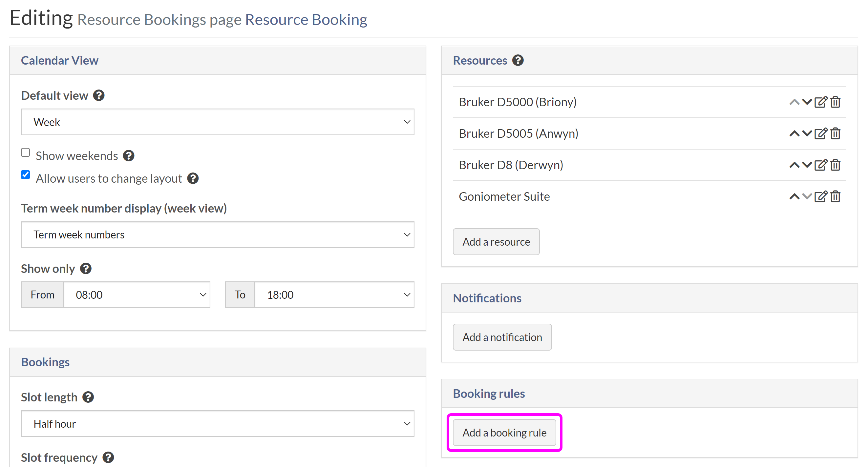
Task: Open the Default view Week dropdown
Action: point(217,122)
